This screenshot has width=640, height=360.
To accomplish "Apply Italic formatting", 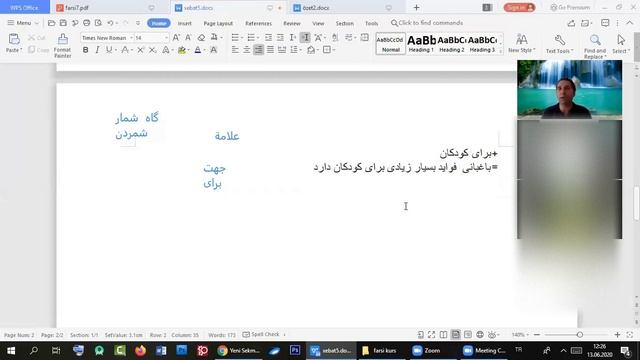I will tap(97, 50).
